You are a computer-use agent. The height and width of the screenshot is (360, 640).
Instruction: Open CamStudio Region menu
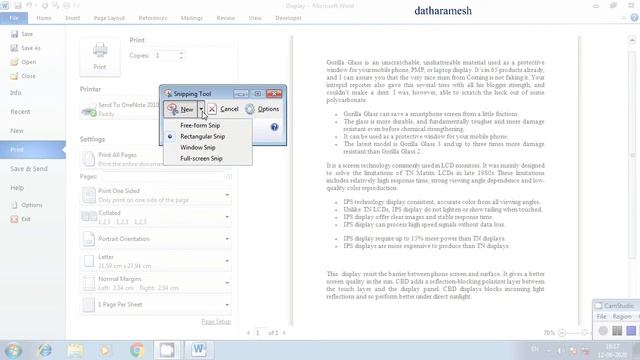coord(622,316)
